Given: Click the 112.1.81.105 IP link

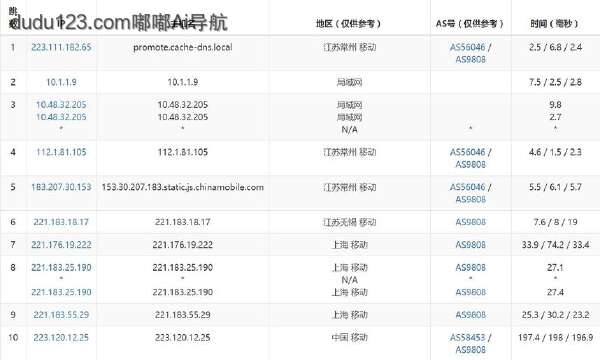Looking at the screenshot, I should 61,152.
